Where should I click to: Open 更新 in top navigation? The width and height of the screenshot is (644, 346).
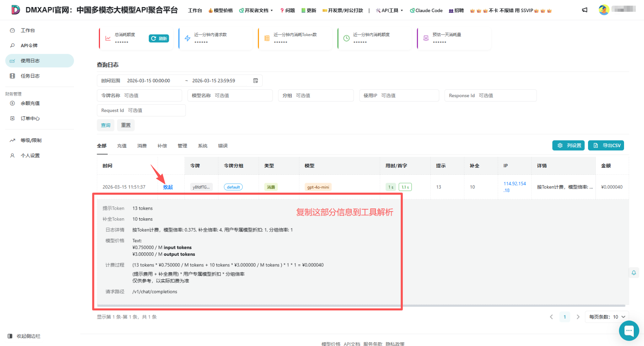pyautogui.click(x=309, y=11)
